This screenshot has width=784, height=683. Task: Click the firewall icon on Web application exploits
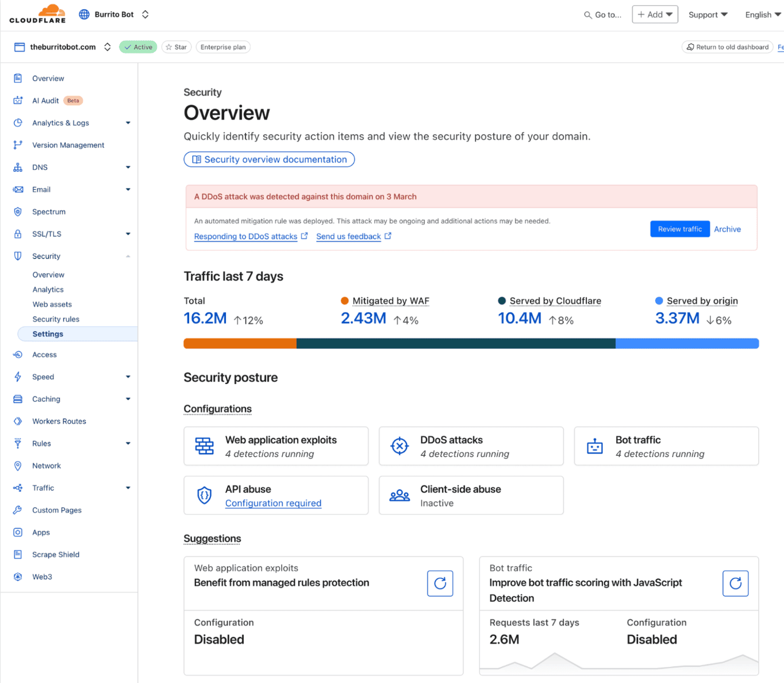coord(205,446)
